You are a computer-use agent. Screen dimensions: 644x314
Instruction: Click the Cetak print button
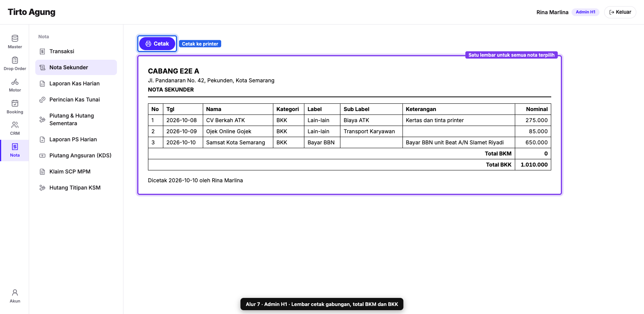pos(157,44)
